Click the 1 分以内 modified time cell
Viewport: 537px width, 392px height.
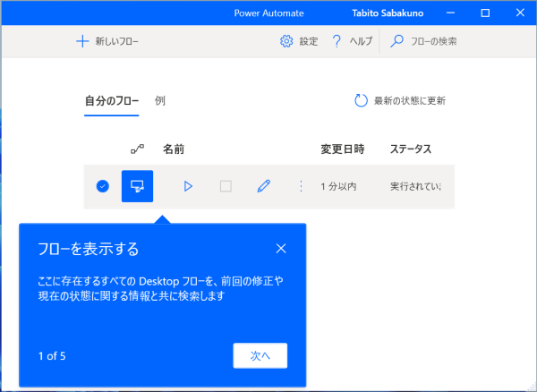[x=338, y=187]
